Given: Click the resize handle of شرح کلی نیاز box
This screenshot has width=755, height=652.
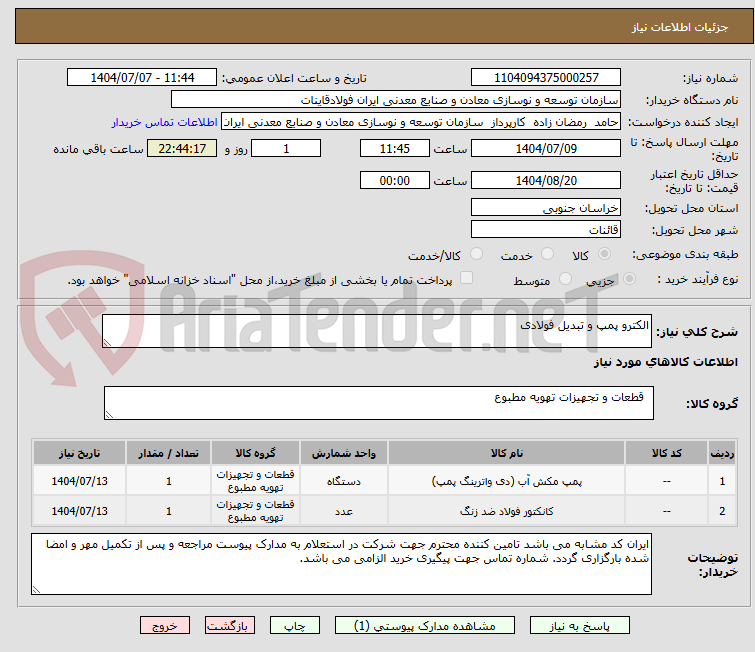Looking at the screenshot, I should pyautogui.click(x=107, y=343).
